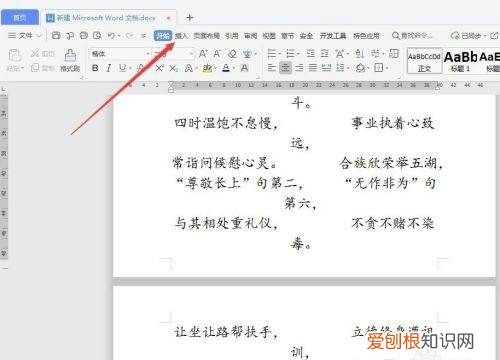The height and width of the screenshot is (360, 500).
Task: Click the Save icon in quick access
Action: pyautogui.click(x=56, y=35)
